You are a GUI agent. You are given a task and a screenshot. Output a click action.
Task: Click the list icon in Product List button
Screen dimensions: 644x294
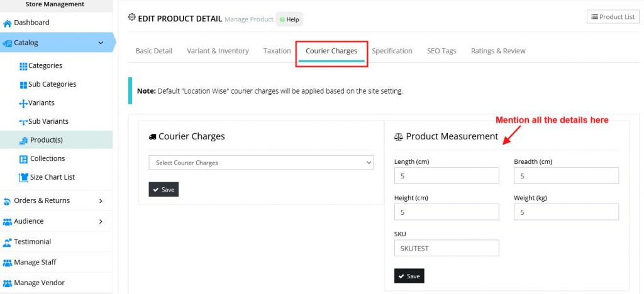pyautogui.click(x=594, y=17)
